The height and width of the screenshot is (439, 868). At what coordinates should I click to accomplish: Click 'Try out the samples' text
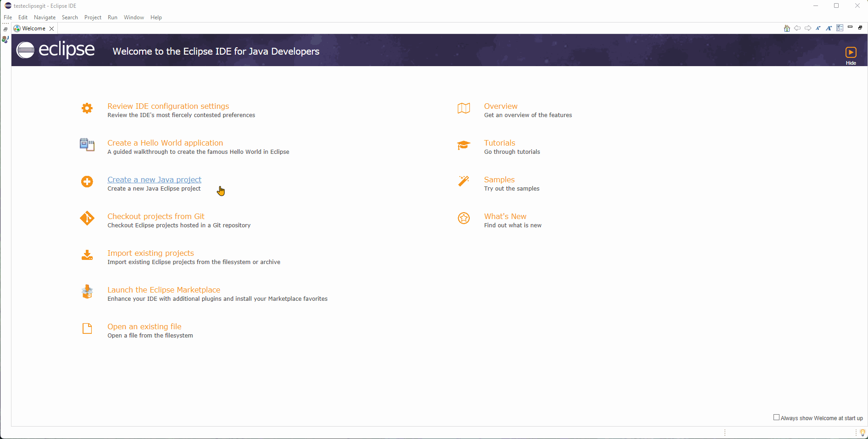click(x=512, y=189)
